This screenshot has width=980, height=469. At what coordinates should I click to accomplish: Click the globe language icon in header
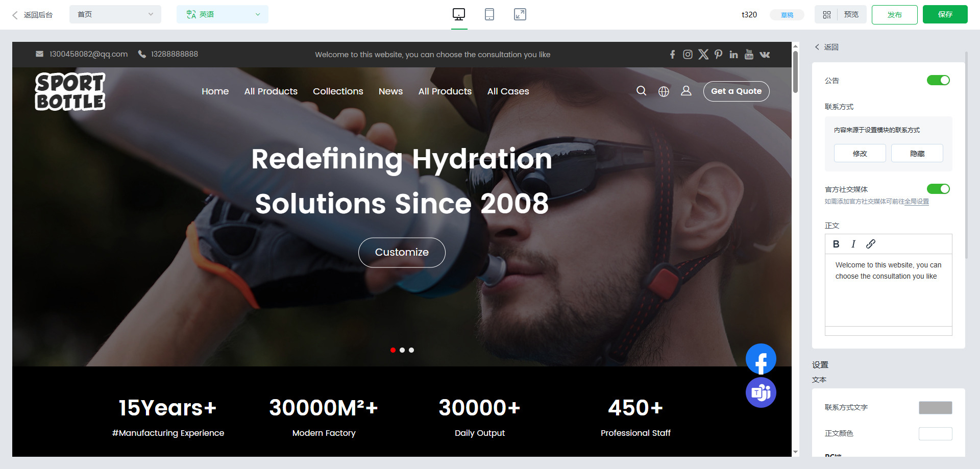[664, 91]
